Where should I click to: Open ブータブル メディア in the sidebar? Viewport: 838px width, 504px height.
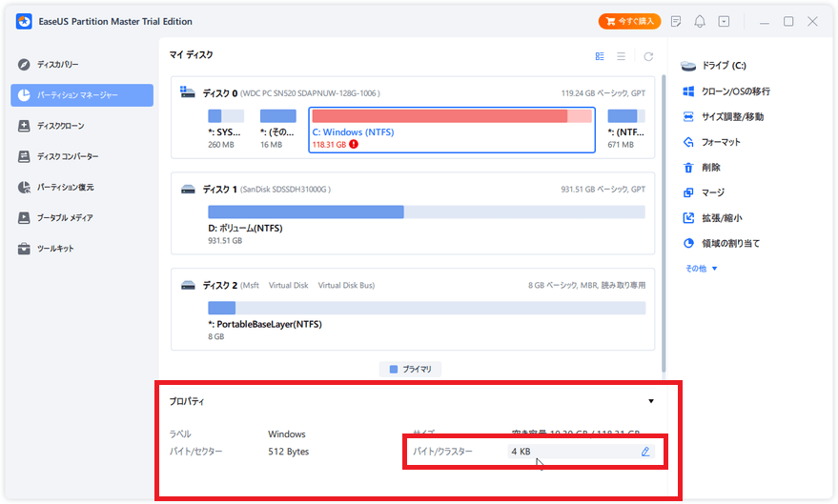[x=65, y=218]
